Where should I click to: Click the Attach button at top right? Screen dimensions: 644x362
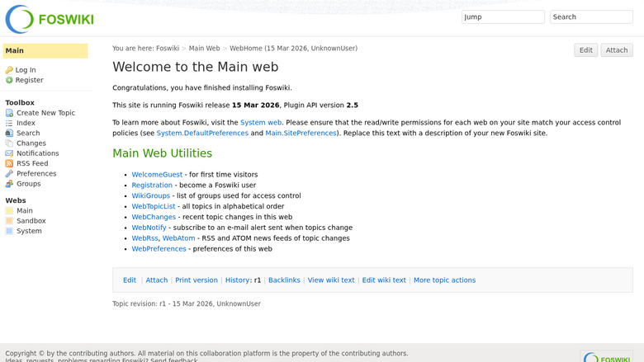(617, 50)
